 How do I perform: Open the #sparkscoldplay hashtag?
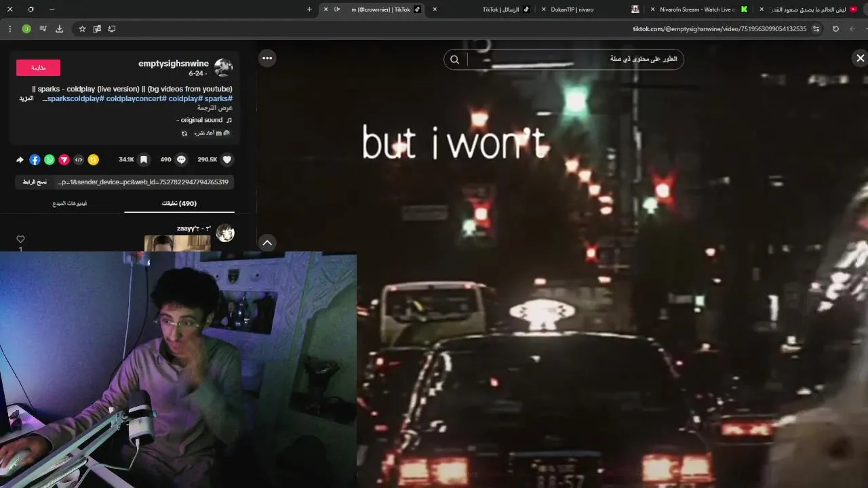tap(75, 98)
